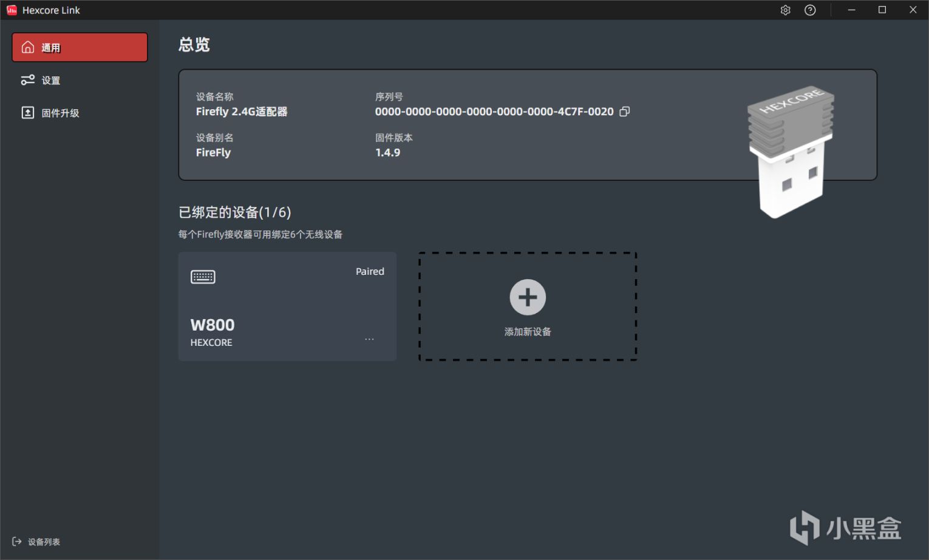
Task: Click the HEXCORE brand text under W800
Action: click(x=211, y=343)
